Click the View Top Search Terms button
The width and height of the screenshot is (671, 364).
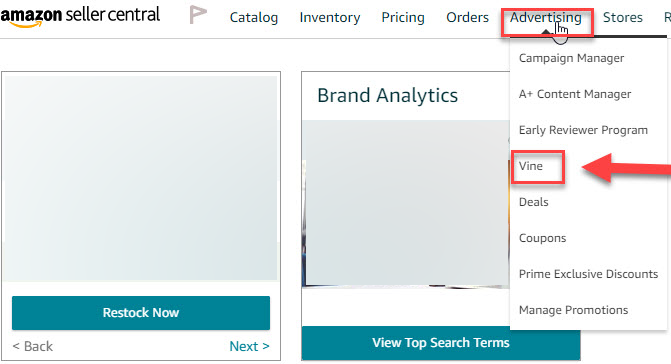click(x=441, y=343)
